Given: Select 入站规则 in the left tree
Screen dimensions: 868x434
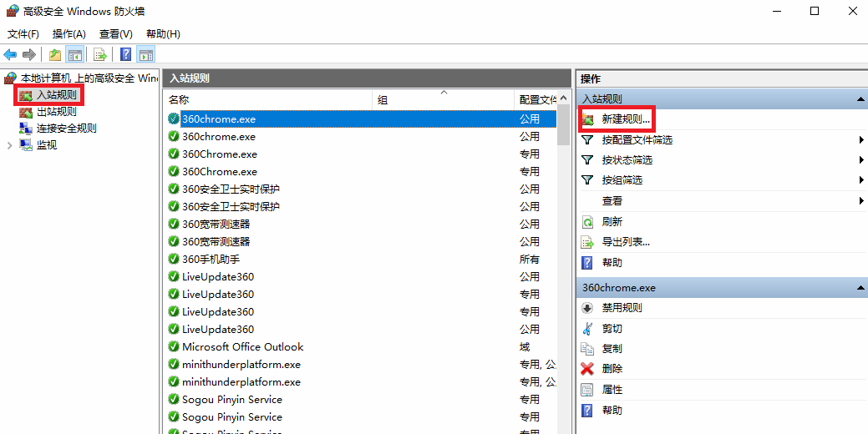Looking at the screenshot, I should tap(56, 95).
